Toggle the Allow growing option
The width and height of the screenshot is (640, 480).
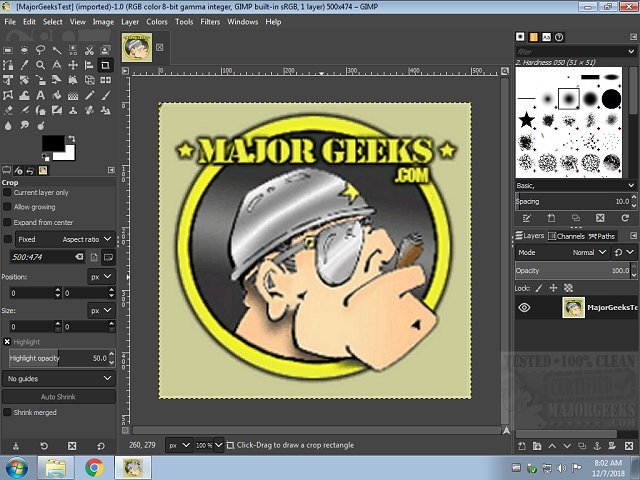point(8,207)
